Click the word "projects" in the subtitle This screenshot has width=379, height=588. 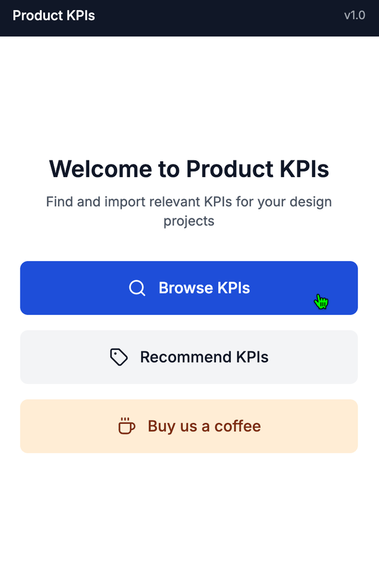click(189, 221)
